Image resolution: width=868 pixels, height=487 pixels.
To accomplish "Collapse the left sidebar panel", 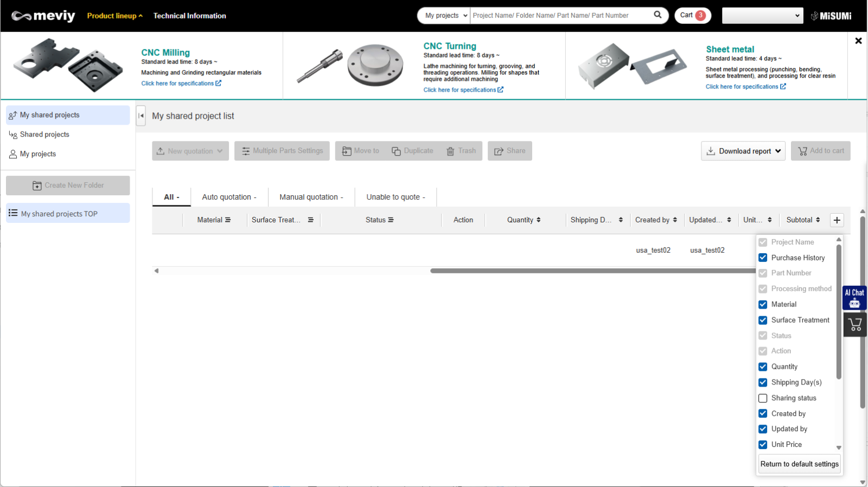I will click(x=141, y=116).
